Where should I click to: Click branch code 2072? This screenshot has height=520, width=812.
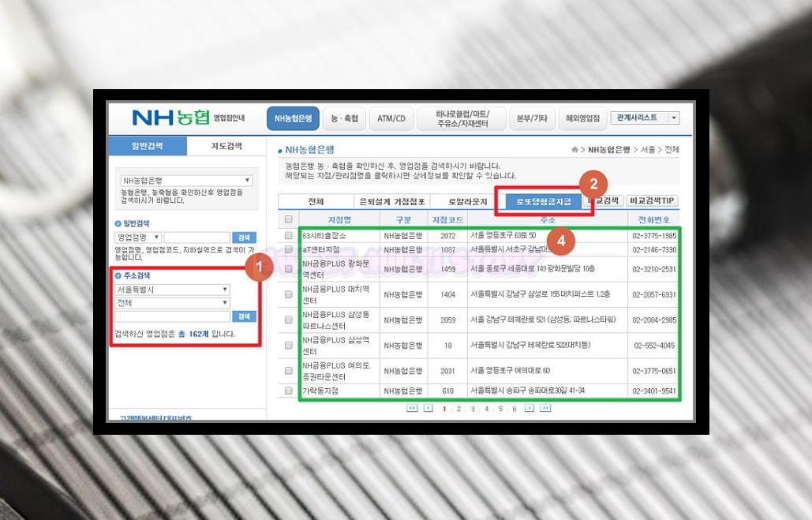click(x=448, y=236)
